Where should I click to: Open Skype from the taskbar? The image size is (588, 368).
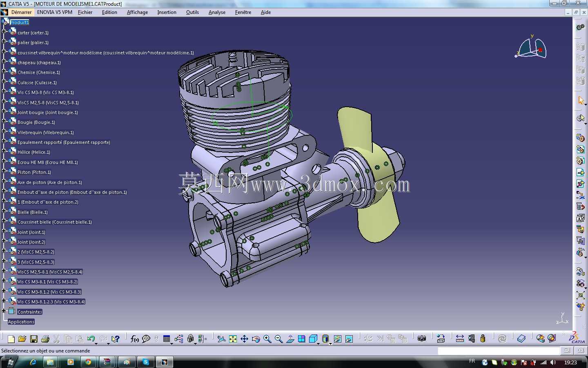pos(145,362)
